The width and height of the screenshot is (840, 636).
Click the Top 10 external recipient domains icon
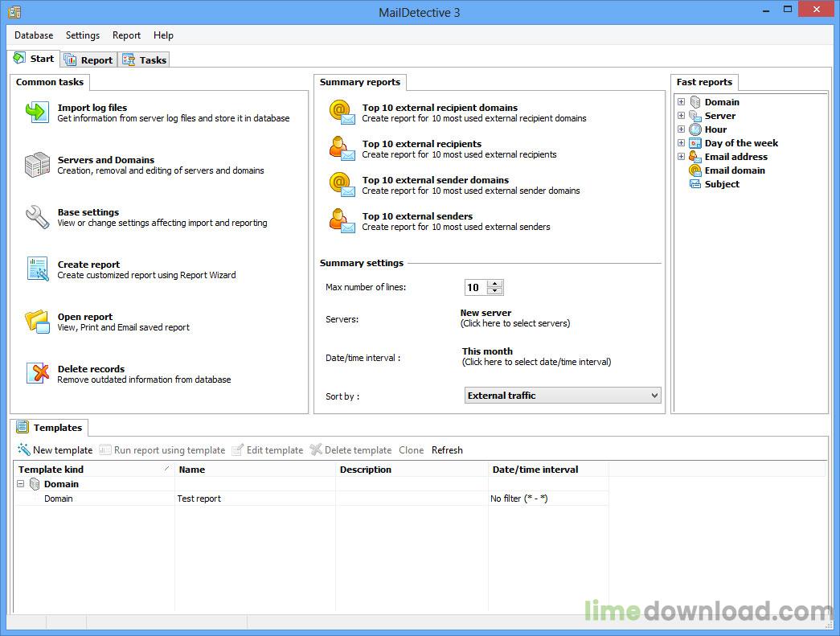(x=342, y=112)
